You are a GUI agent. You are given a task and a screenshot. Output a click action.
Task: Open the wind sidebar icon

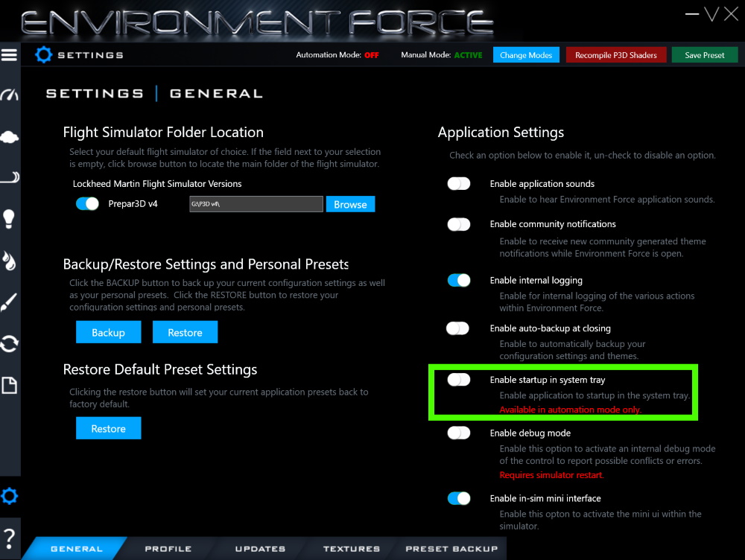(x=10, y=177)
